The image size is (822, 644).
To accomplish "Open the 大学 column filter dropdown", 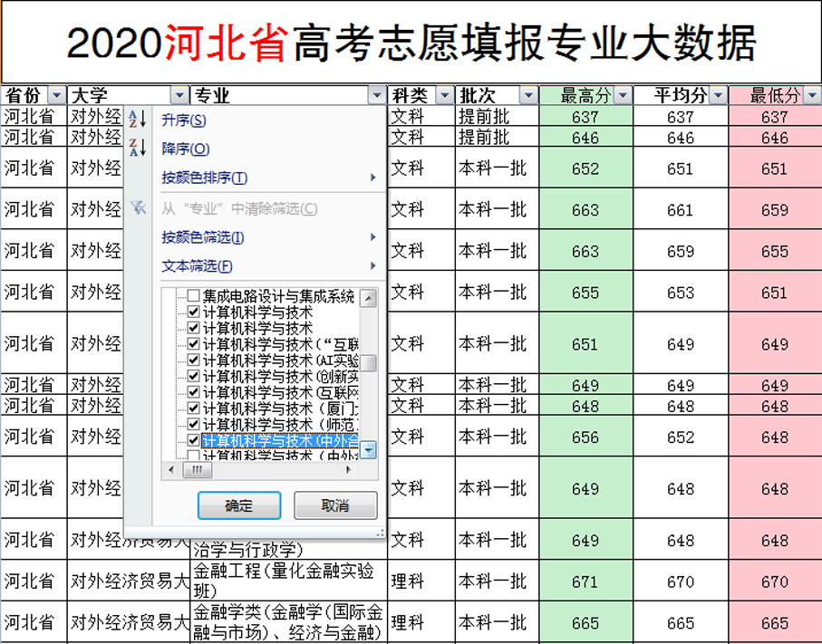I will (179, 94).
